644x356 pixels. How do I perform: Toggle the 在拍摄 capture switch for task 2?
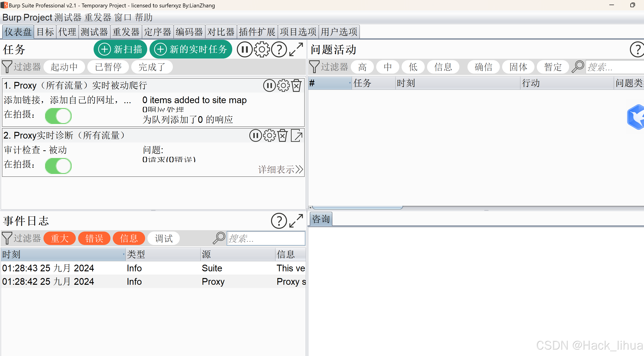58,166
